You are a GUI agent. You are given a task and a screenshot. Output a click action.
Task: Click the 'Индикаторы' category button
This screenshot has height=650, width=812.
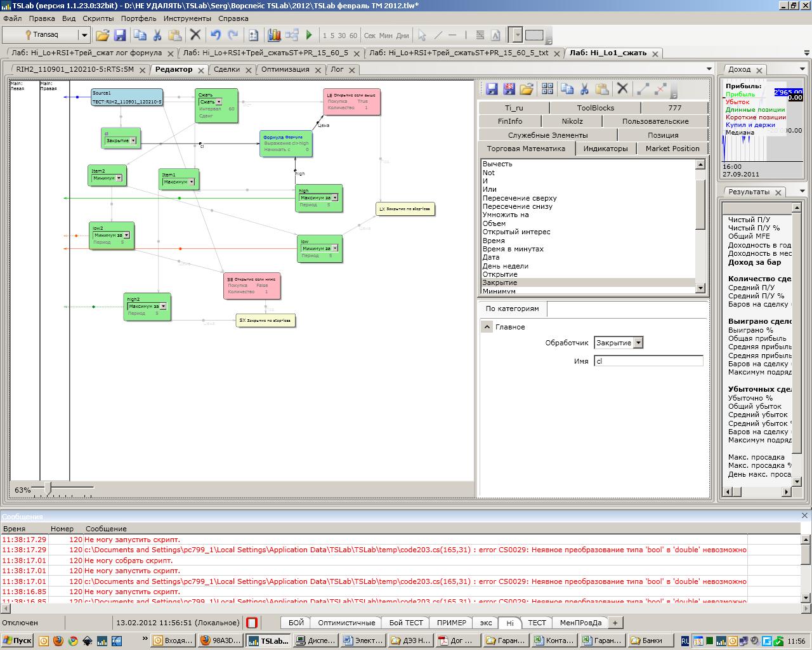coord(605,149)
